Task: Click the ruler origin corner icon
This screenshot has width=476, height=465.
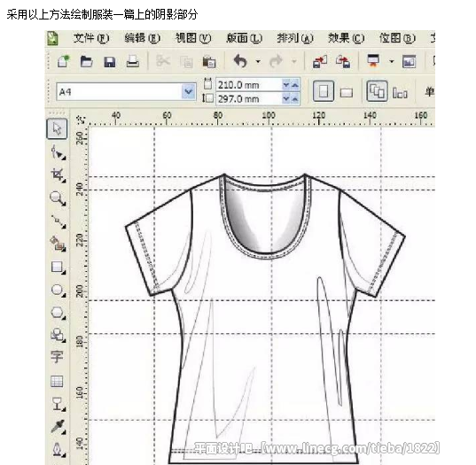Action: point(81,120)
